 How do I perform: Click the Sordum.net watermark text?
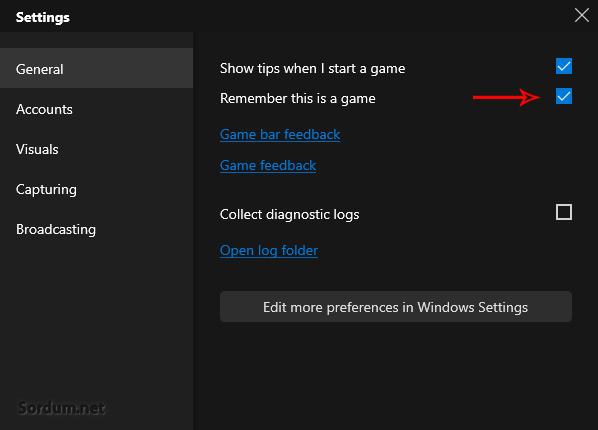[62, 408]
